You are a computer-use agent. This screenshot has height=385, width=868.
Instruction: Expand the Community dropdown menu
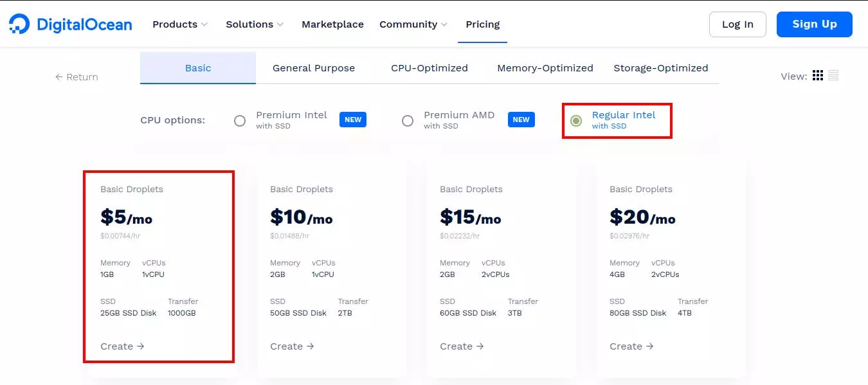(413, 24)
